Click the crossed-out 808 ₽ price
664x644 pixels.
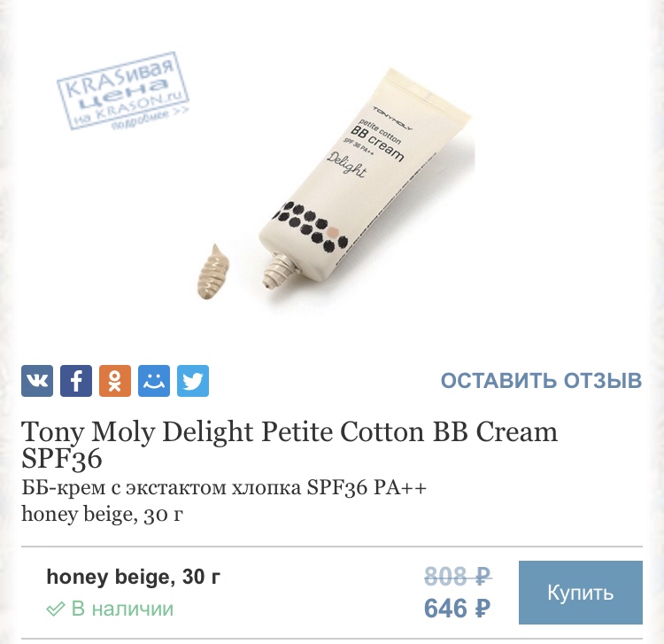(x=458, y=576)
